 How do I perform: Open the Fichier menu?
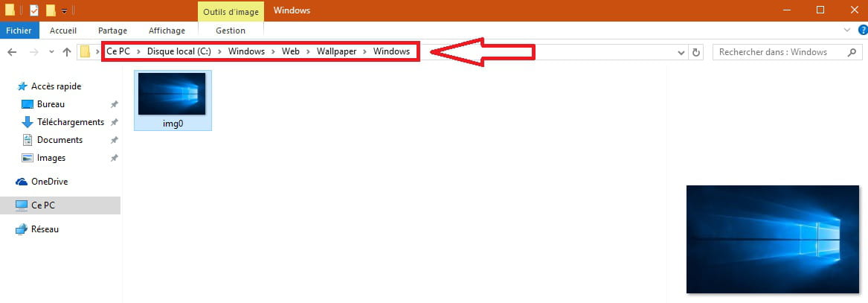pos(19,31)
